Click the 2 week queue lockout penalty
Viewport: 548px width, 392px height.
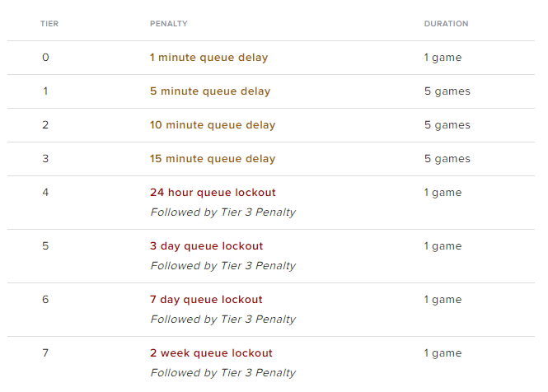point(211,353)
